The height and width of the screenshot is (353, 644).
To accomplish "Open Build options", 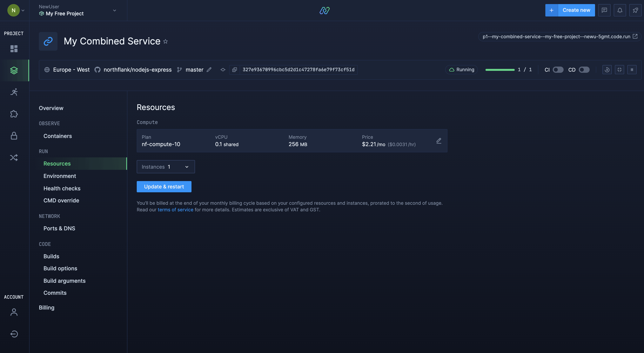I will (x=60, y=269).
